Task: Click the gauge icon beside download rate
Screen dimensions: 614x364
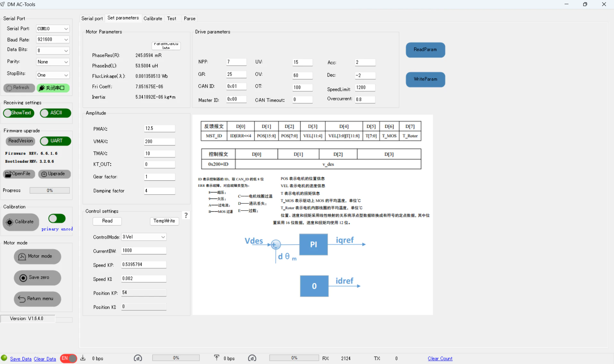Action: pos(138,358)
